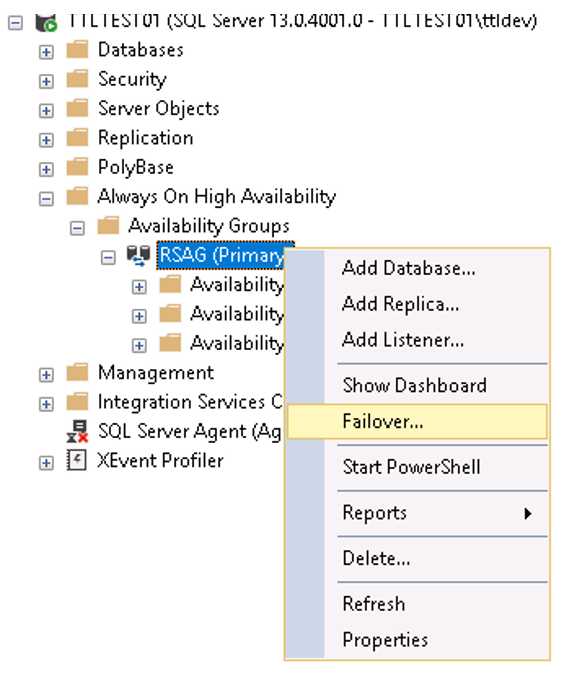Select the Replication tree label
The height and width of the screenshot is (683, 585).
point(145,138)
